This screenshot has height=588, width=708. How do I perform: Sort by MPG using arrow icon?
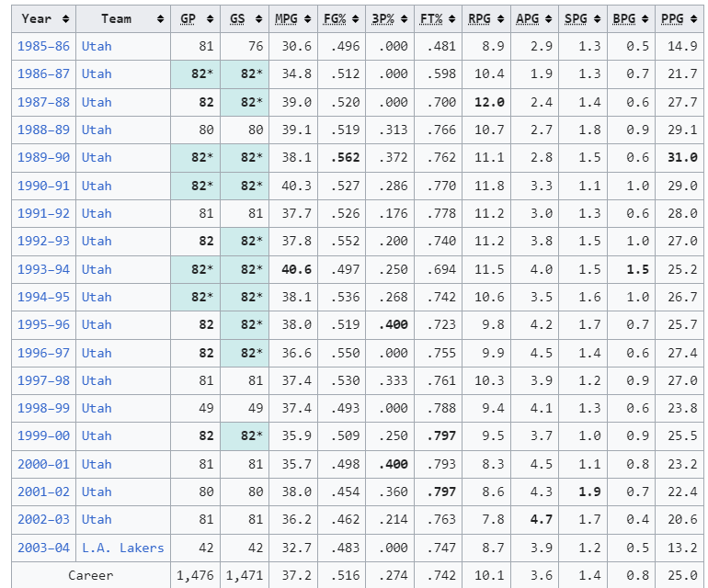tap(307, 19)
